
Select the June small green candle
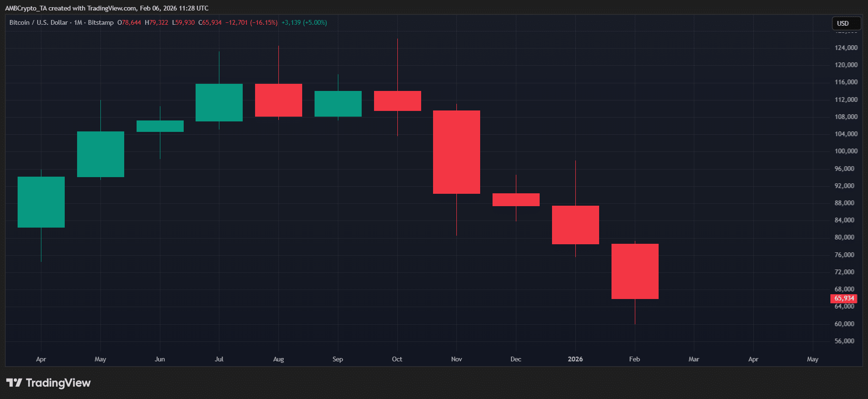pos(160,126)
